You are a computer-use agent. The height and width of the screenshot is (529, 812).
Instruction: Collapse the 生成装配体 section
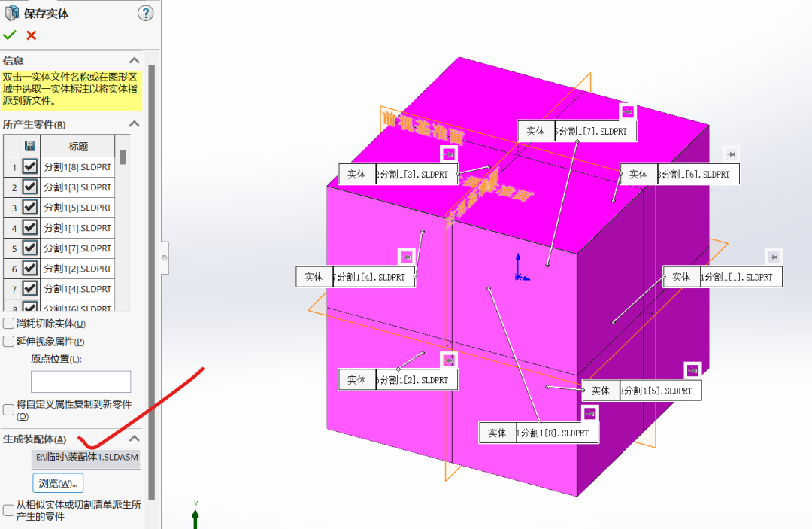coord(134,439)
